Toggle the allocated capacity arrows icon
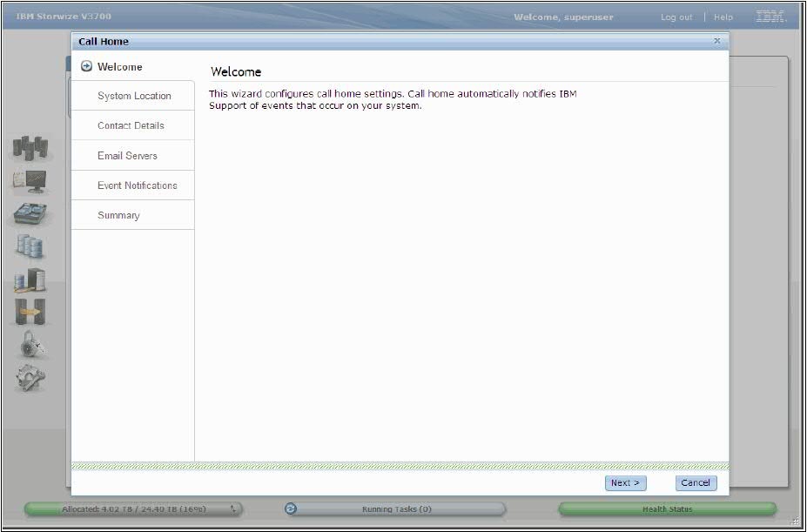The width and height of the screenshot is (807, 532). point(233,508)
